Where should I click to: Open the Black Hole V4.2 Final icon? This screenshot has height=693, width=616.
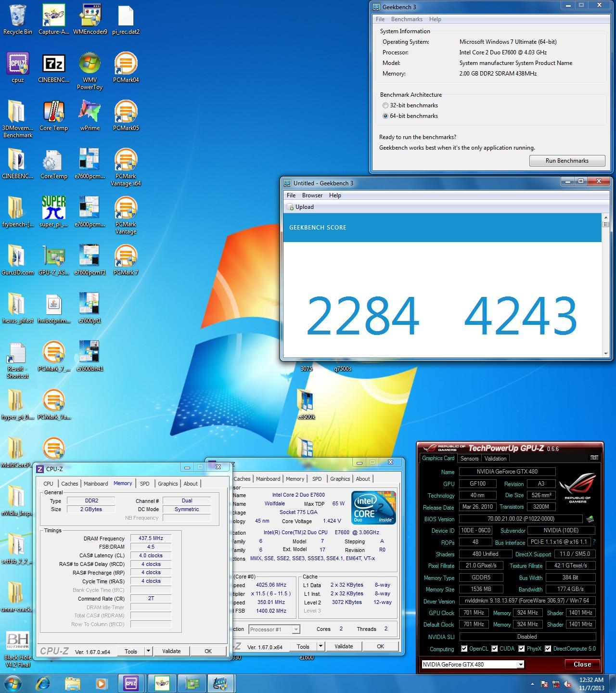tap(18, 648)
